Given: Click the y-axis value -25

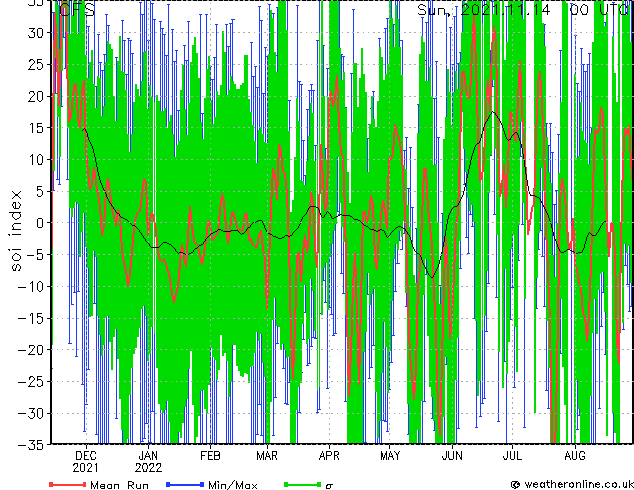Looking at the screenshot, I should [31, 382].
